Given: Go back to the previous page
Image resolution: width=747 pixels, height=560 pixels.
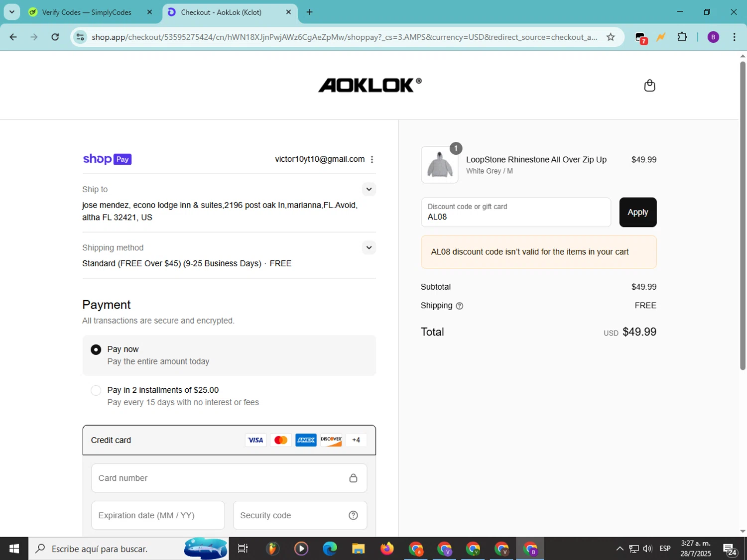Looking at the screenshot, I should (13, 37).
